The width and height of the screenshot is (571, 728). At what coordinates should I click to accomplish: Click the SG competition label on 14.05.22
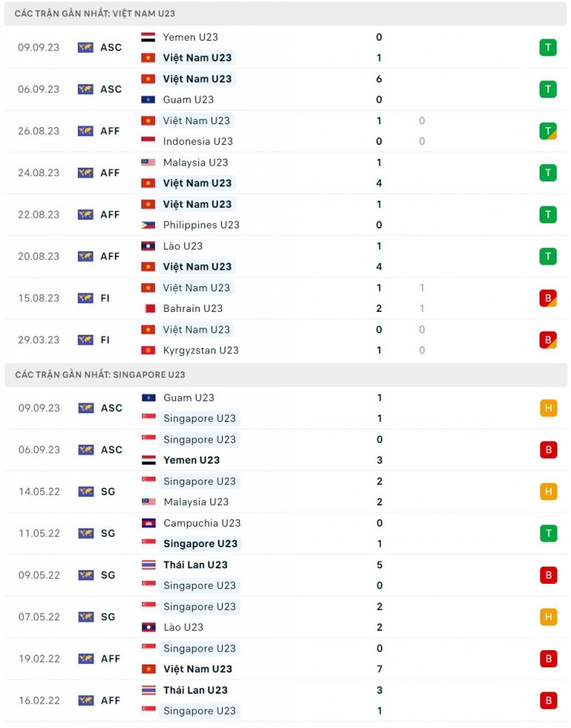[x=107, y=492]
